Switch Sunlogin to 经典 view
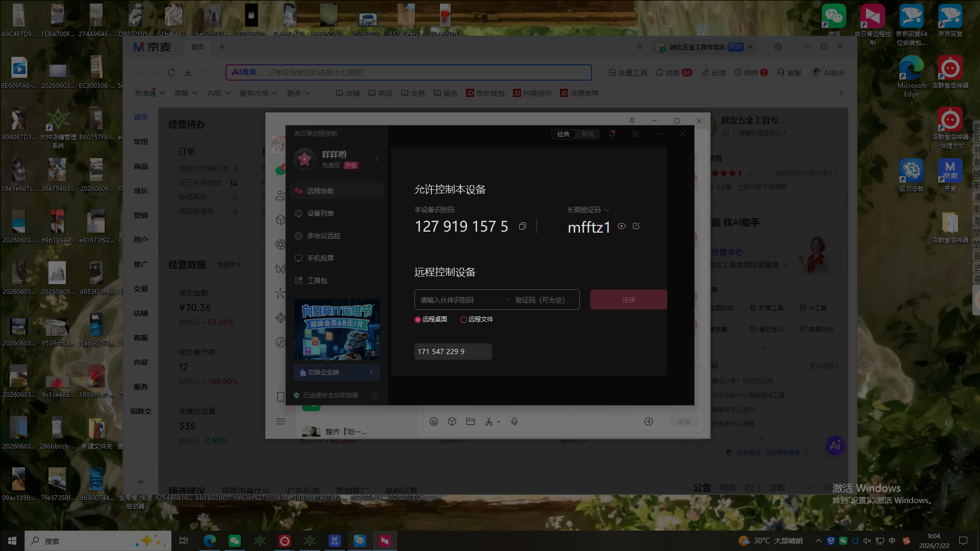980x551 pixels. (x=563, y=134)
